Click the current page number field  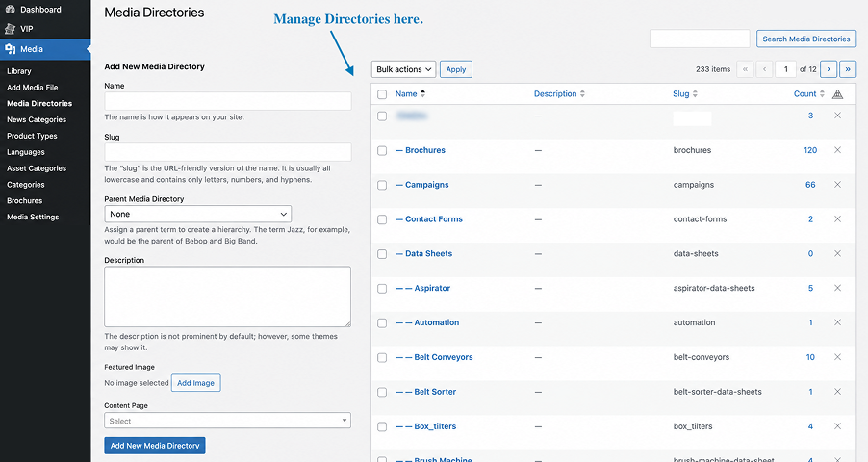(785, 69)
